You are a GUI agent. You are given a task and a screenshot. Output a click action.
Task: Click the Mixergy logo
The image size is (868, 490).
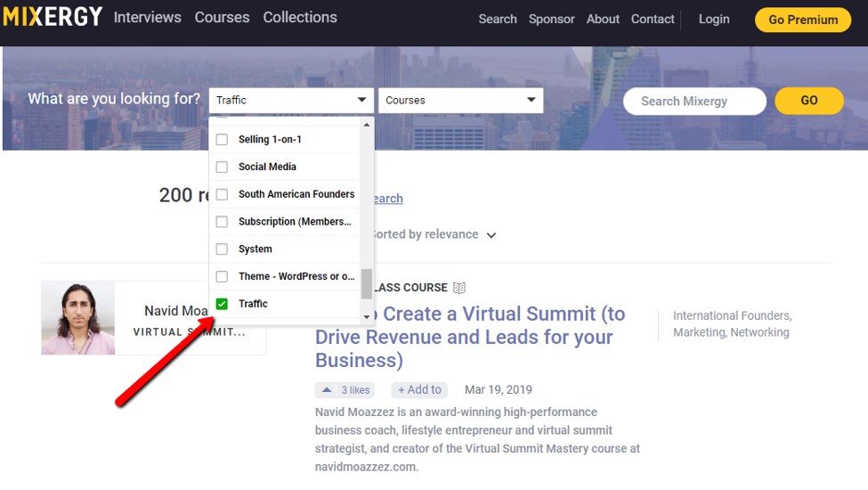[53, 17]
